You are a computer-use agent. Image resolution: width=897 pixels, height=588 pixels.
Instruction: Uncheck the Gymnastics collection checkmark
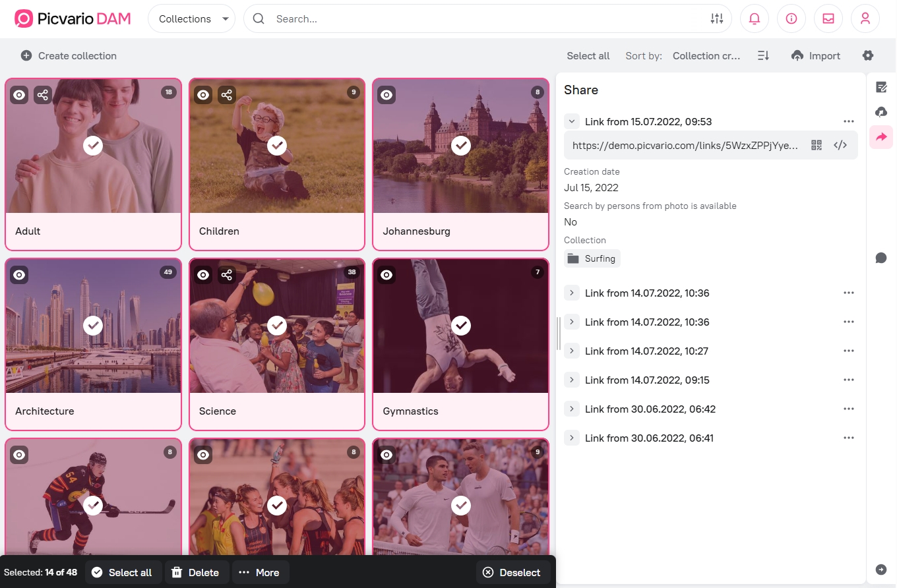click(x=461, y=325)
